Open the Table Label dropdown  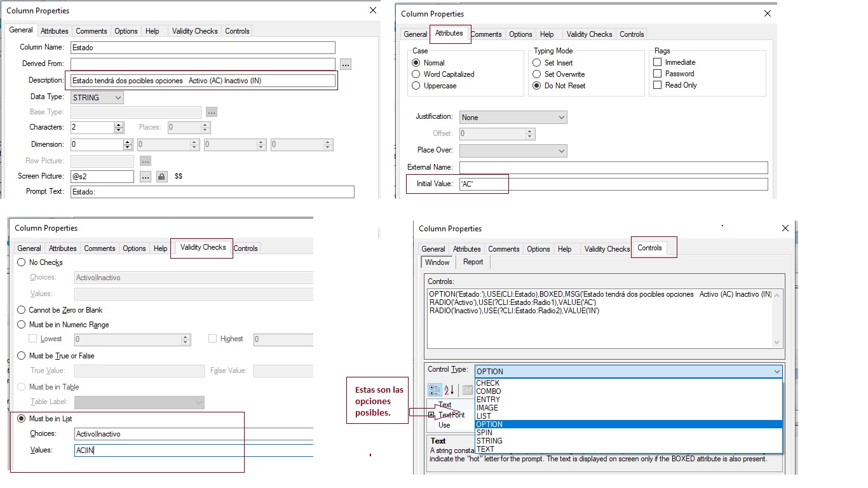point(139,402)
